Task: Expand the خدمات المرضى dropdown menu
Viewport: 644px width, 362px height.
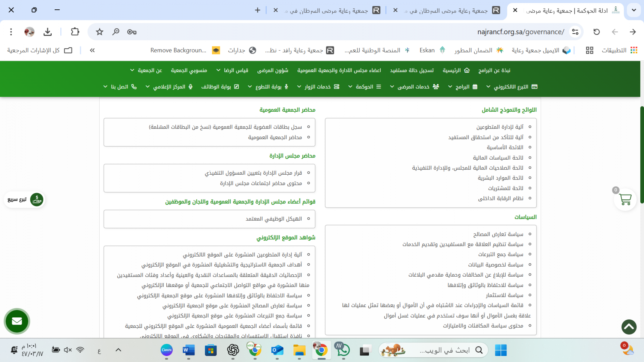Action: coord(414,87)
